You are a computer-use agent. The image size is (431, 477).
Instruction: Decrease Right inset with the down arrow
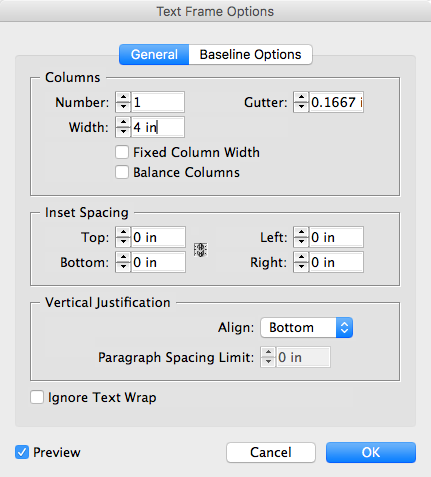301,267
